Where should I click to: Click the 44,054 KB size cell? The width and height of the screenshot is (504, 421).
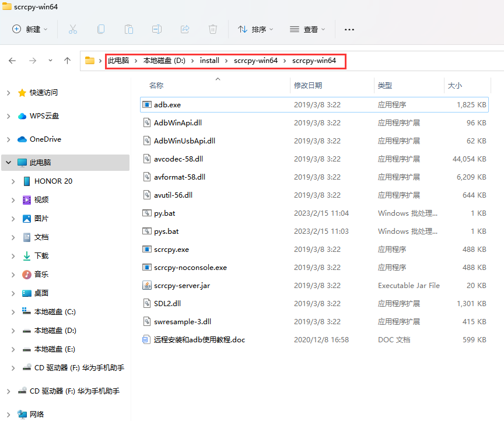click(469, 159)
